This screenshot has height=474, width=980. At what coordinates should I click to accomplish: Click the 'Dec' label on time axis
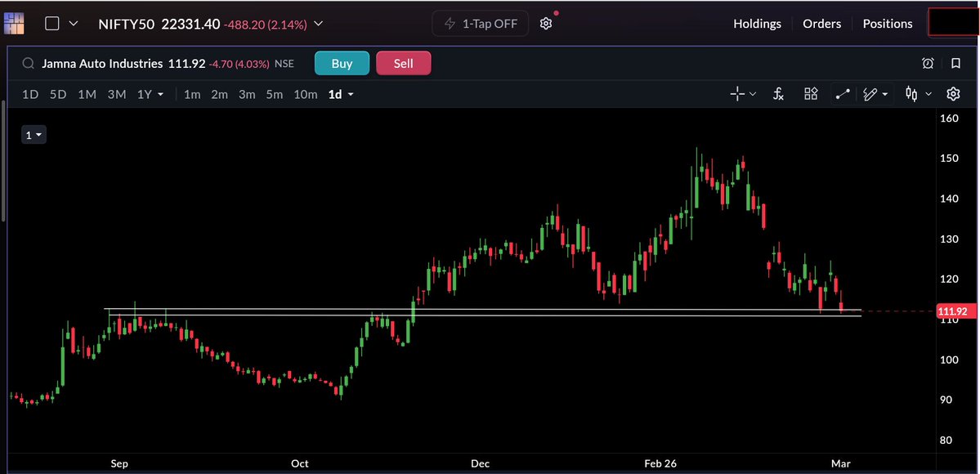(x=480, y=463)
